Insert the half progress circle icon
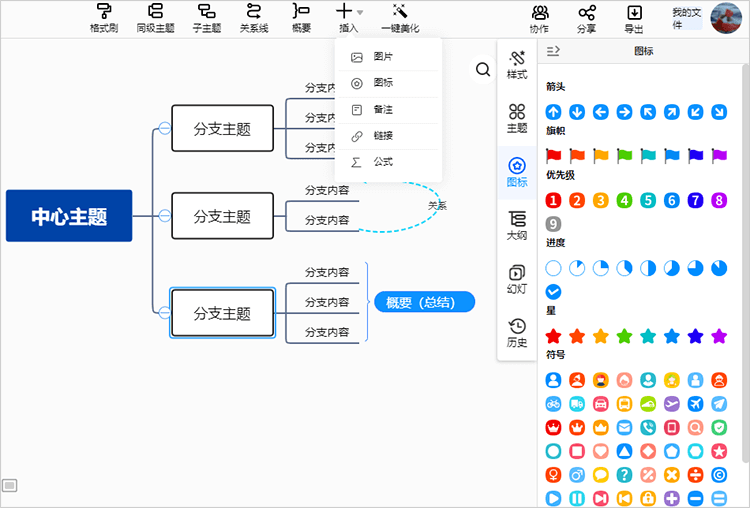The height and width of the screenshot is (508, 750). pyautogui.click(x=648, y=268)
